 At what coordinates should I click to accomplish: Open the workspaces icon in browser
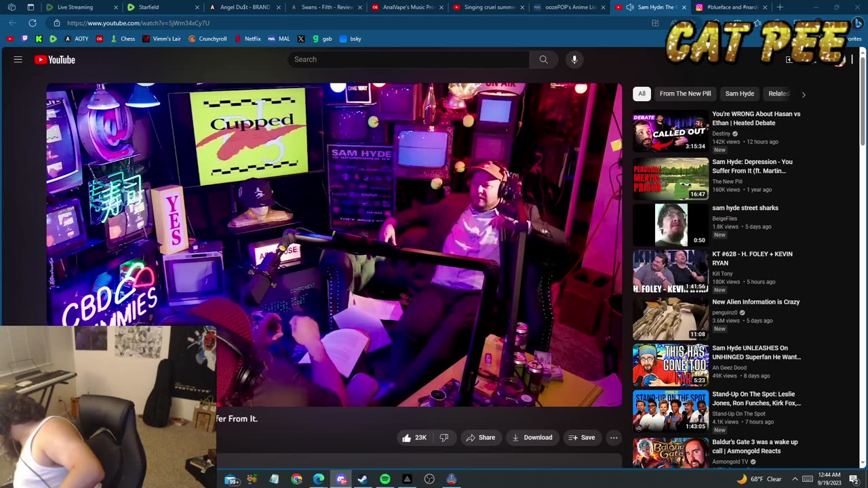point(12,7)
